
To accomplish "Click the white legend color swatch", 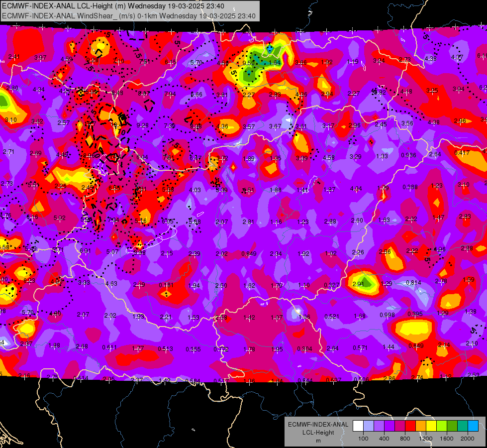I will click(358, 426).
